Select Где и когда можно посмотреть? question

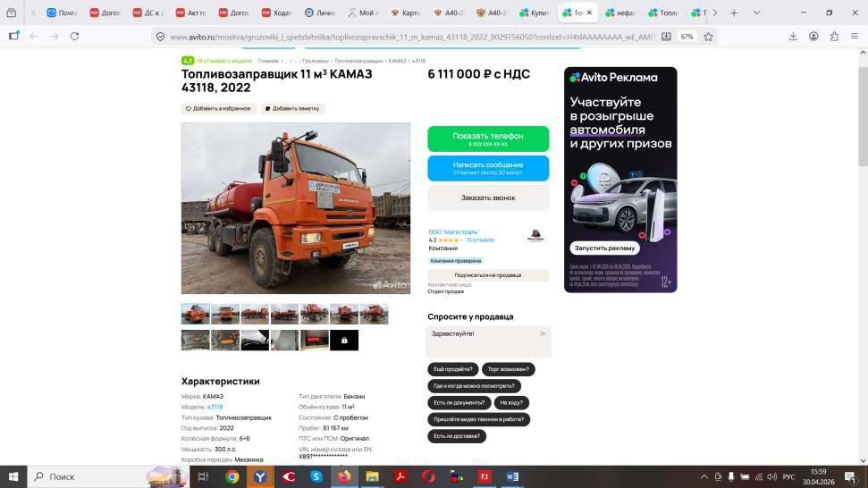point(474,385)
